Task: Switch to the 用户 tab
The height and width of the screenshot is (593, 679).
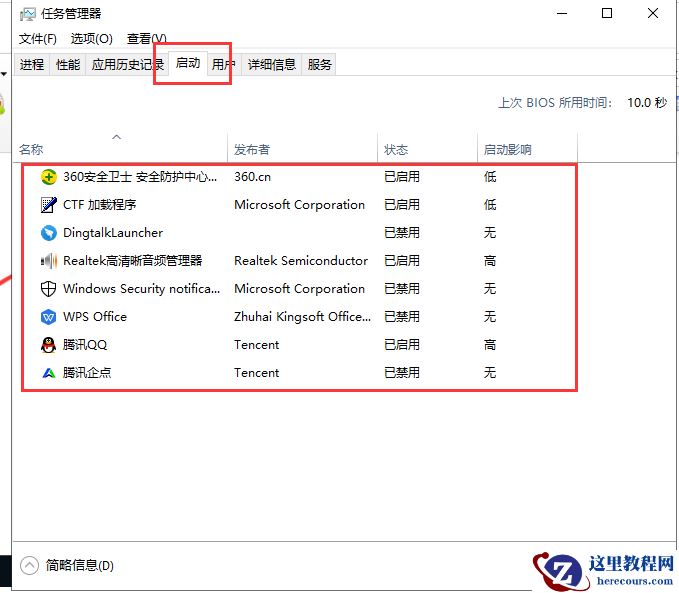Action: (224, 65)
